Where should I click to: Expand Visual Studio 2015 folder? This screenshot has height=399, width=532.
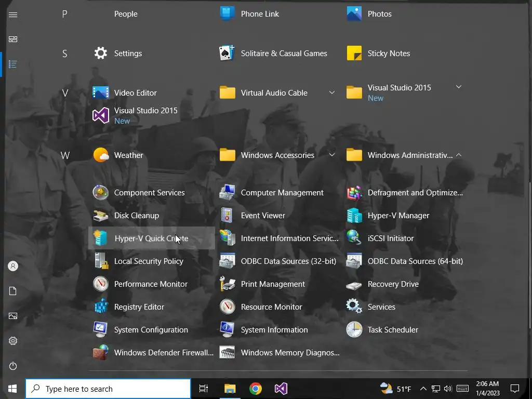[x=405, y=92]
